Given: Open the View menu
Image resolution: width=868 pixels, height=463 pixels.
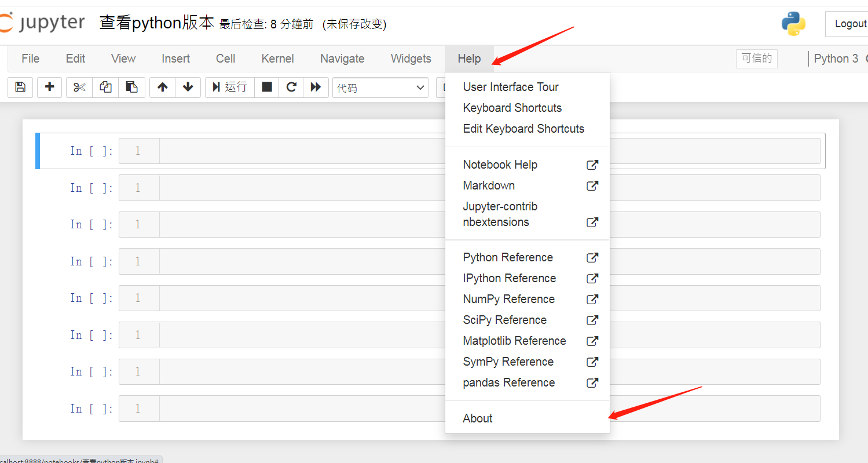Looking at the screenshot, I should (123, 59).
